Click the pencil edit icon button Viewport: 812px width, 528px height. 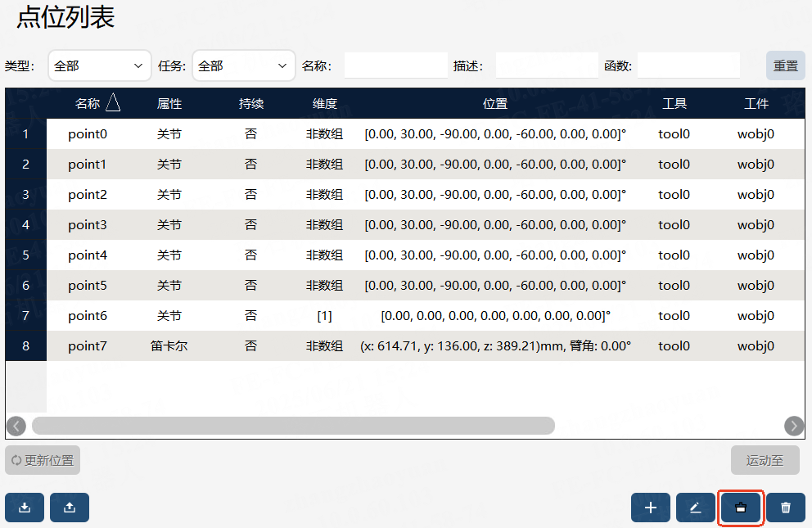696,508
